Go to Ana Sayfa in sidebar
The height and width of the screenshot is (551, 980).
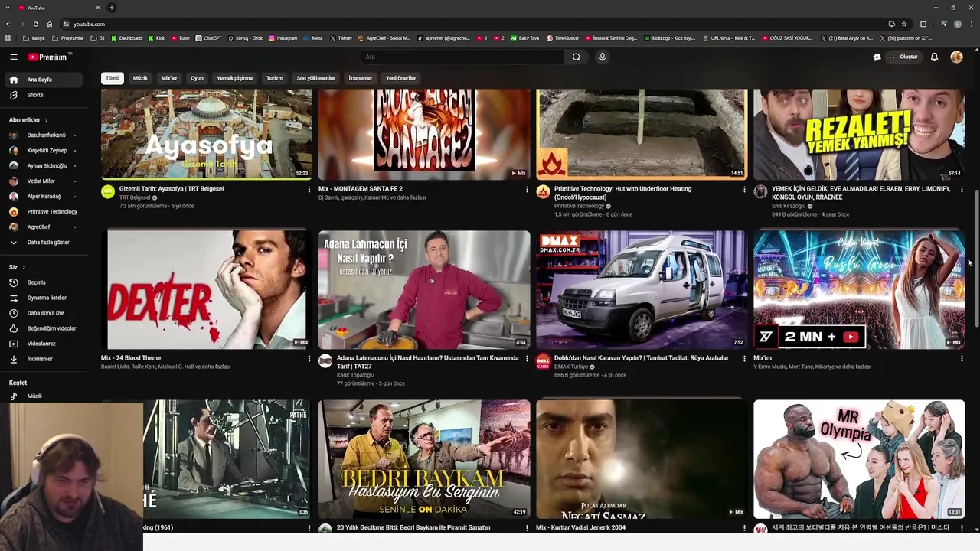(x=44, y=80)
